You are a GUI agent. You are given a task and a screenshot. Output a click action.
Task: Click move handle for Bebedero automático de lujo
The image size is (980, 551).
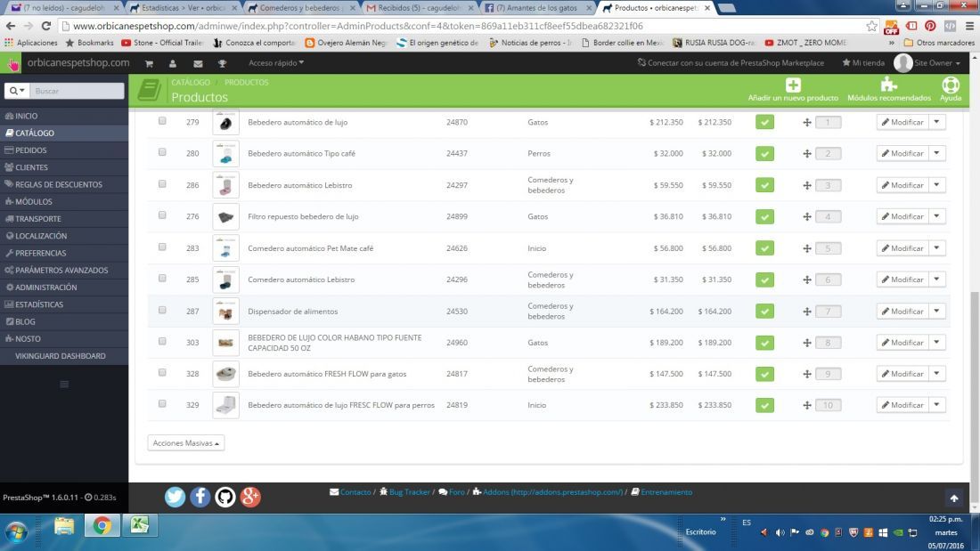[x=807, y=123]
